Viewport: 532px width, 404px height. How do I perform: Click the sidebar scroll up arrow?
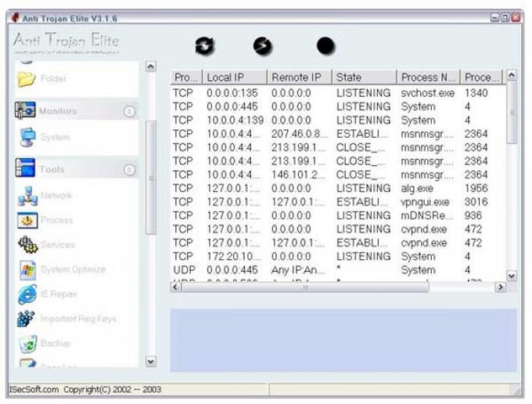(151, 67)
